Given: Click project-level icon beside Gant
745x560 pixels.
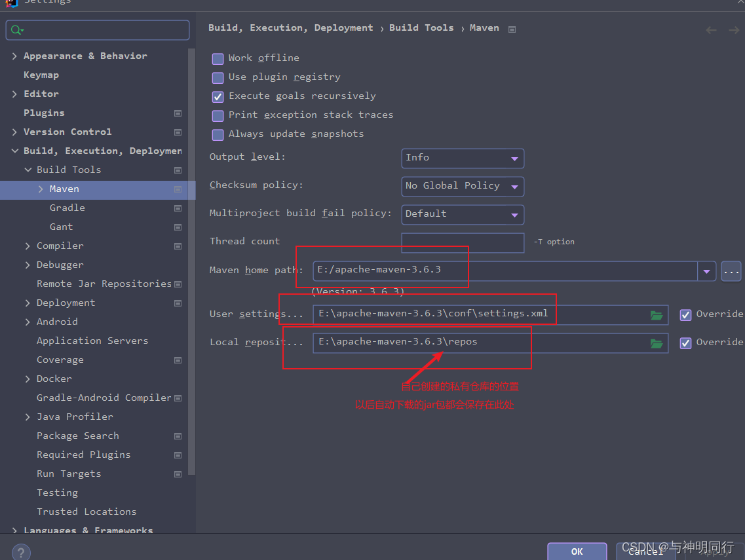Looking at the screenshot, I should pyautogui.click(x=178, y=227).
